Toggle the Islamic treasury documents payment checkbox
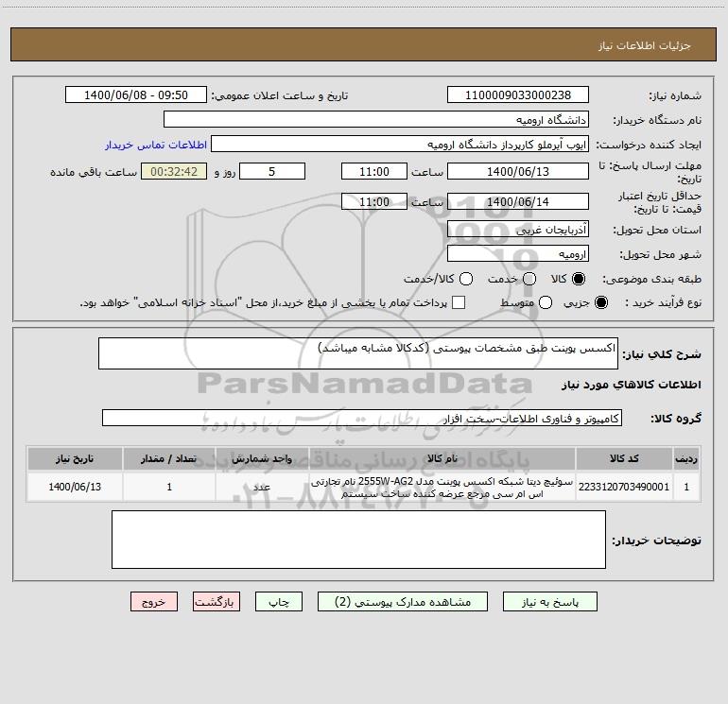Screen dimensions: 728x704 [459, 302]
